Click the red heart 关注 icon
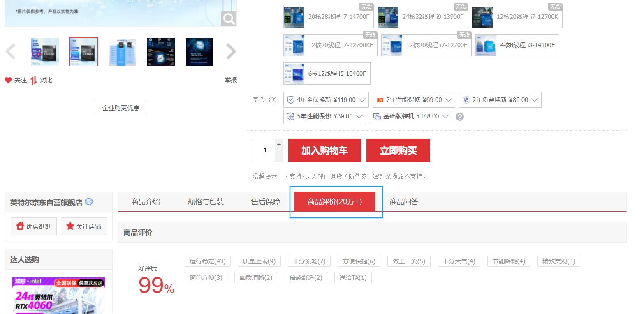 [8, 80]
